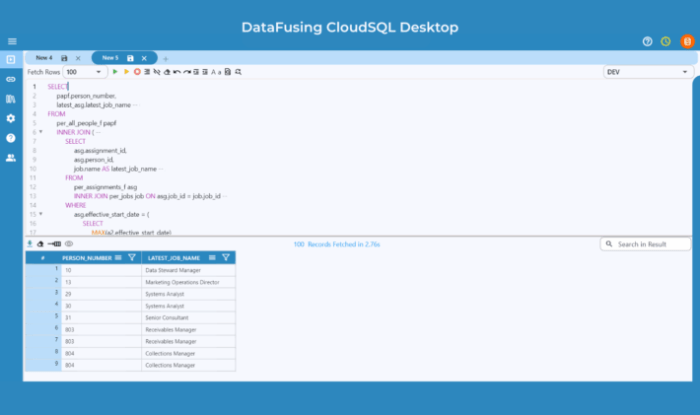The width and height of the screenshot is (700, 415).
Task: Click the column-width results icon
Action: (54, 244)
